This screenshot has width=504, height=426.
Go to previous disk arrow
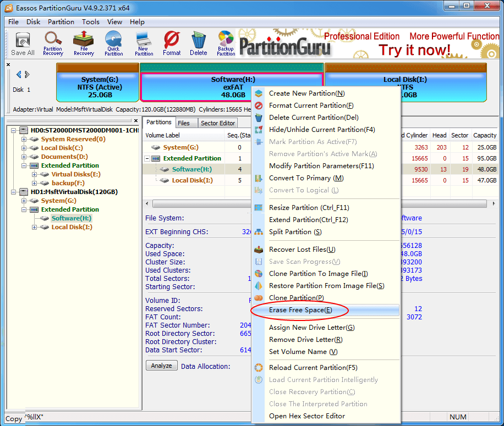tap(19, 74)
